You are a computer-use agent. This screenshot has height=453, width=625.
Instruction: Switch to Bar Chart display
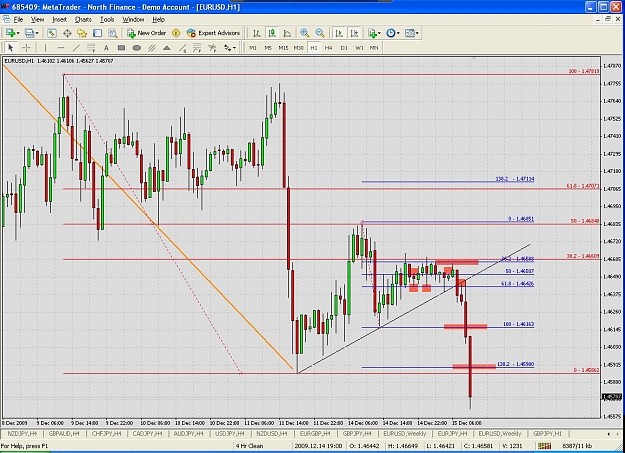(x=256, y=33)
